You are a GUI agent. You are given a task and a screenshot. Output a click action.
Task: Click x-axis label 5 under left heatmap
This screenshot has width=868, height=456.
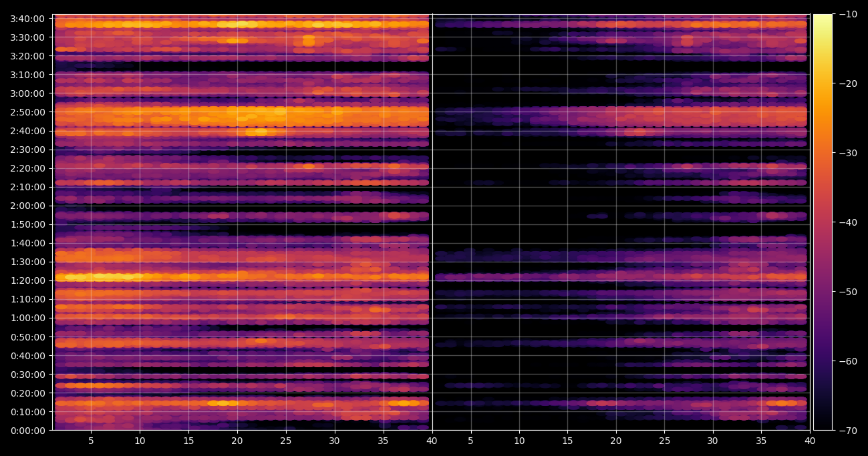point(91,441)
